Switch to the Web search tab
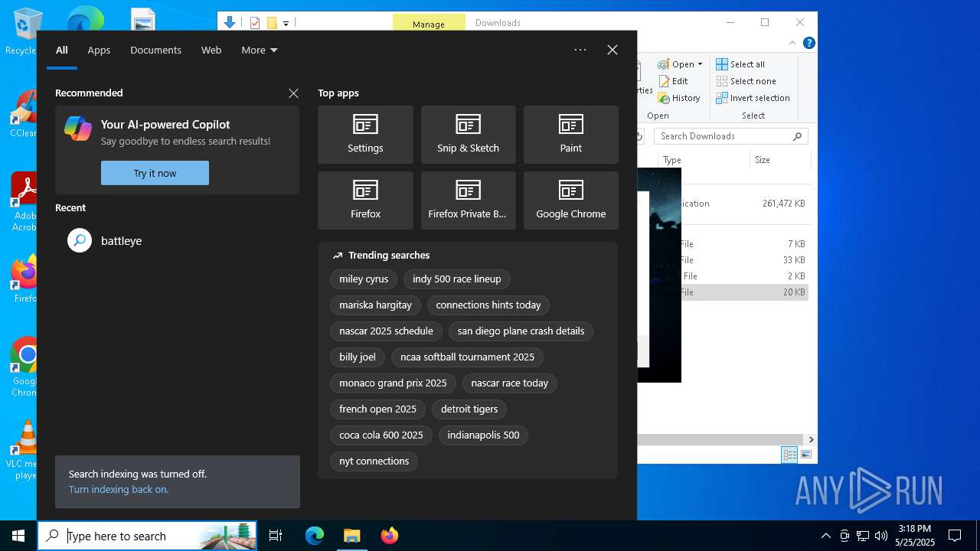 (x=211, y=50)
